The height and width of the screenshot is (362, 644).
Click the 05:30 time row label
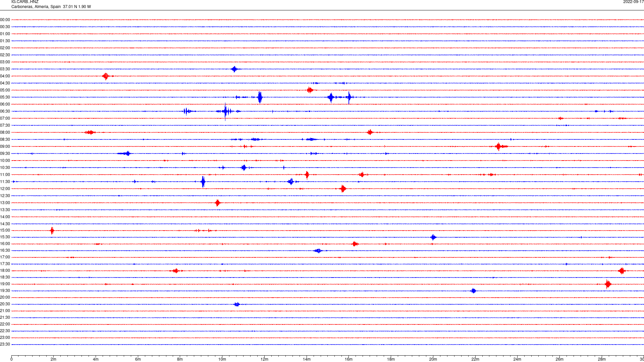pos(5,97)
